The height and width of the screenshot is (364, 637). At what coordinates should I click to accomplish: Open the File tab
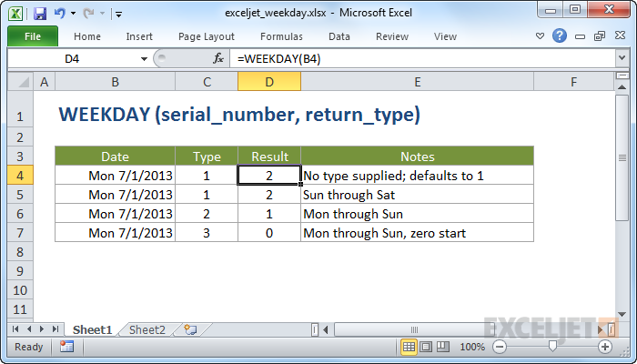pyautogui.click(x=33, y=36)
